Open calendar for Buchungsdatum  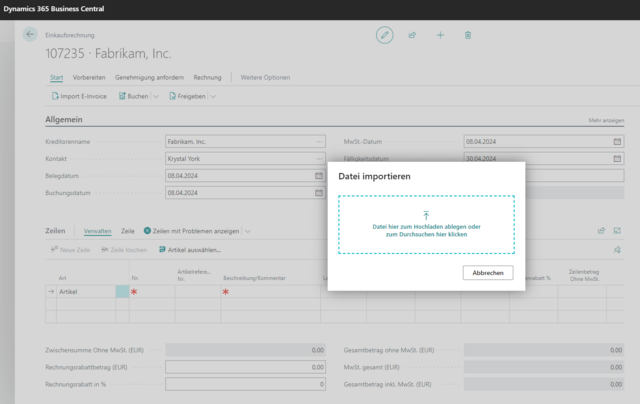[319, 193]
